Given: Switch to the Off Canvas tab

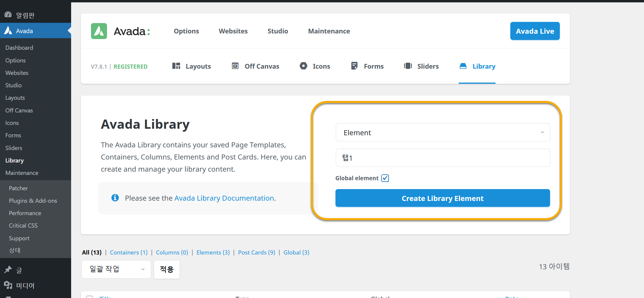Looking at the screenshot, I should pyautogui.click(x=255, y=66).
